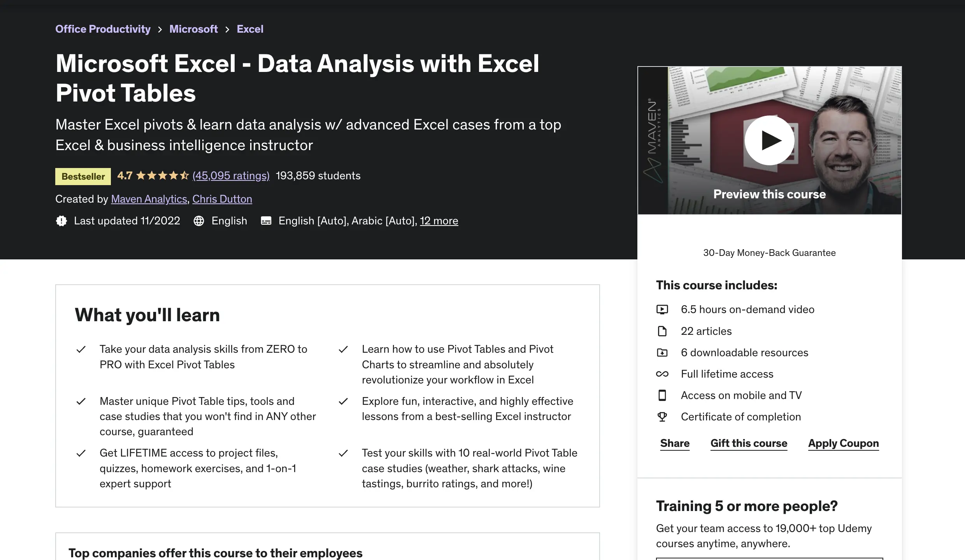965x560 pixels.
Task: Expand the 12 more subtitles list
Action: [439, 221]
